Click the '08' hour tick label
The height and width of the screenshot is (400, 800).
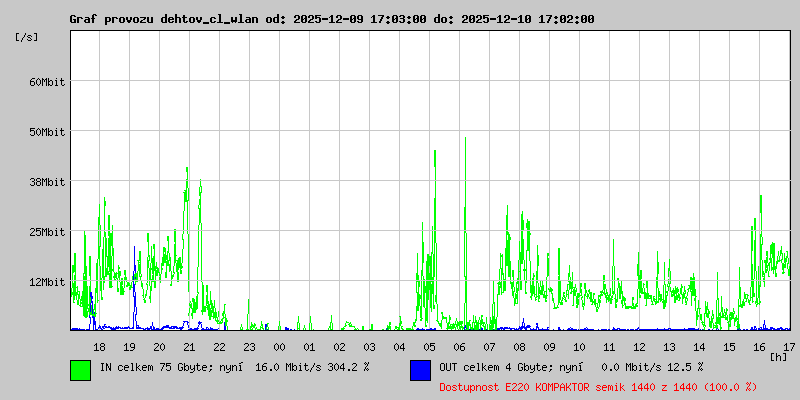tap(519, 347)
